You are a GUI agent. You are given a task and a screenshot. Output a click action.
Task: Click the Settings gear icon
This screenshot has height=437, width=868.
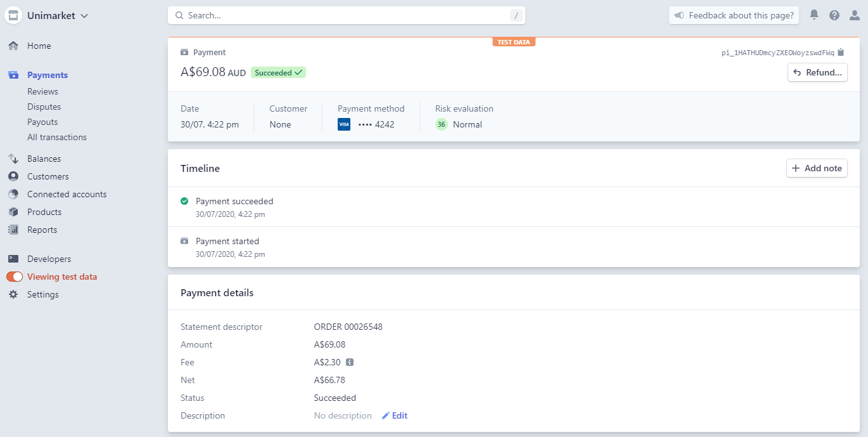tap(13, 294)
